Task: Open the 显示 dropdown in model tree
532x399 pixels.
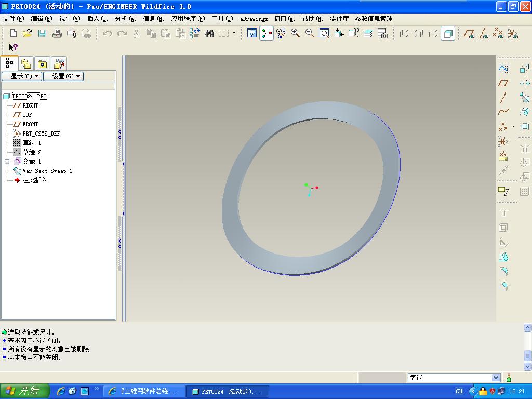Action: point(22,76)
